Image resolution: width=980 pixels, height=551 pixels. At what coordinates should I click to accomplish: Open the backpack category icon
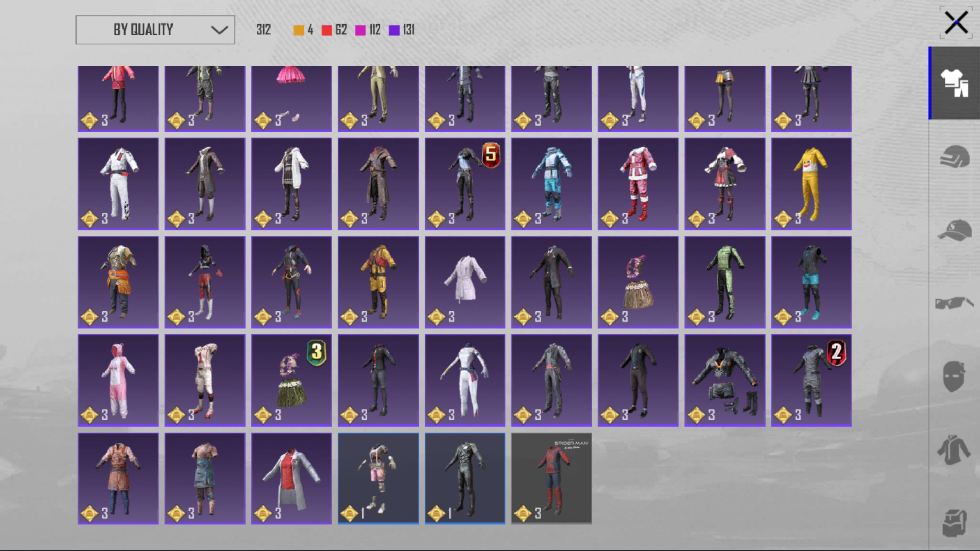tap(954, 522)
